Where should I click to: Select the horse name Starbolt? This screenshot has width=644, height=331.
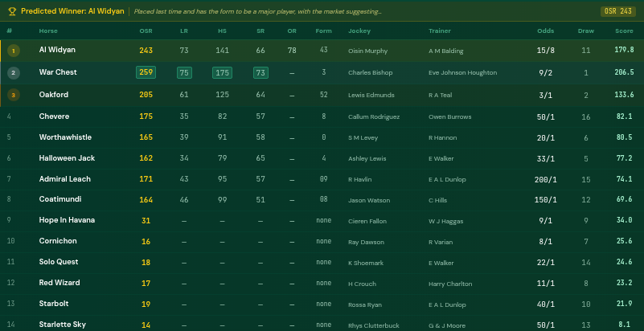pos(54,304)
